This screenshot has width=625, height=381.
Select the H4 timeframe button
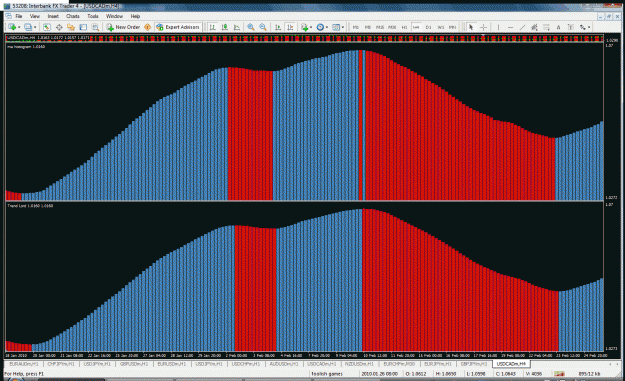[x=416, y=27]
